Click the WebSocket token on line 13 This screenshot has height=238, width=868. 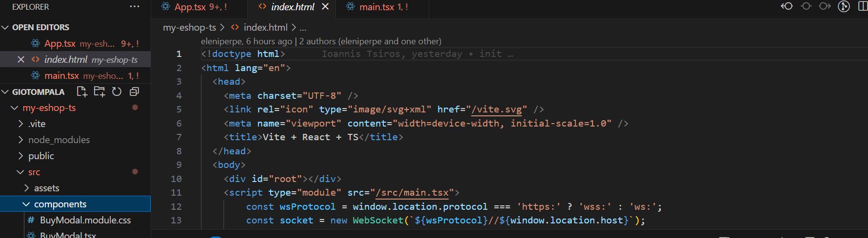coord(378,220)
